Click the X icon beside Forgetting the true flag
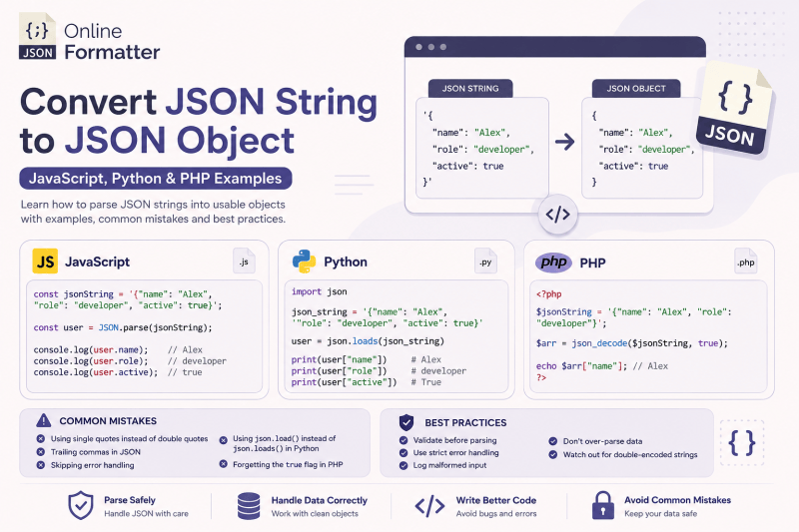The width and height of the screenshot is (799, 532). 223,464
